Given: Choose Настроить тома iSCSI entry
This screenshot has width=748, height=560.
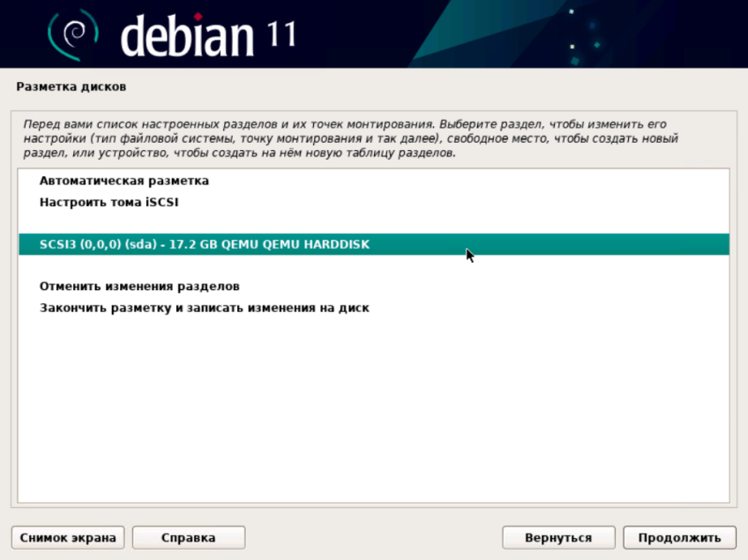Looking at the screenshot, I should coord(374,202).
